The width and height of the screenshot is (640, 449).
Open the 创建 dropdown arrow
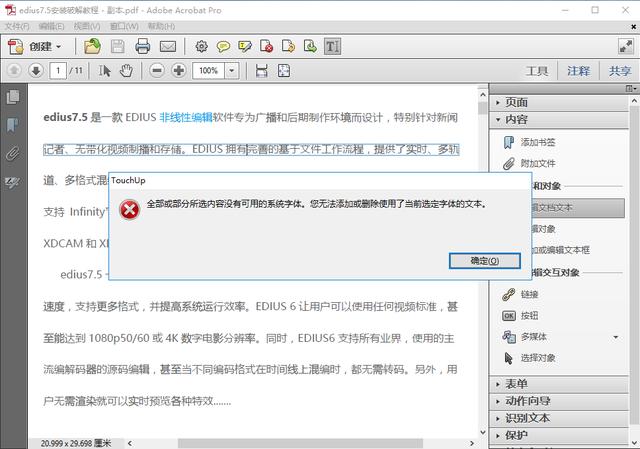pyautogui.click(x=58, y=47)
